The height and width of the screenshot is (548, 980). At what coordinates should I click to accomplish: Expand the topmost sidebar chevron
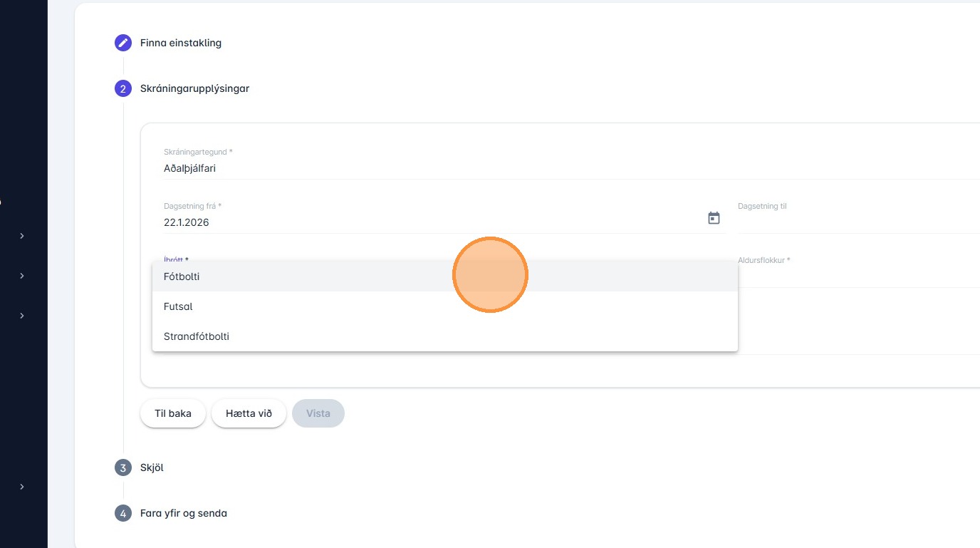click(22, 235)
